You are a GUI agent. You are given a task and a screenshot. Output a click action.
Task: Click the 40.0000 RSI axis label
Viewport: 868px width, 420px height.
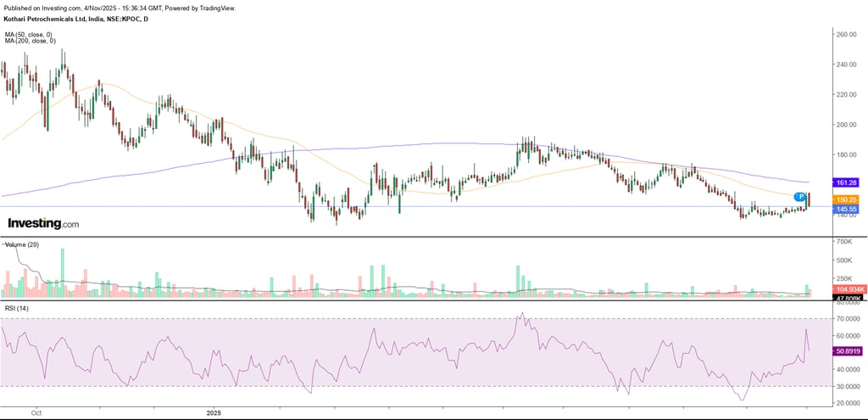849,370
